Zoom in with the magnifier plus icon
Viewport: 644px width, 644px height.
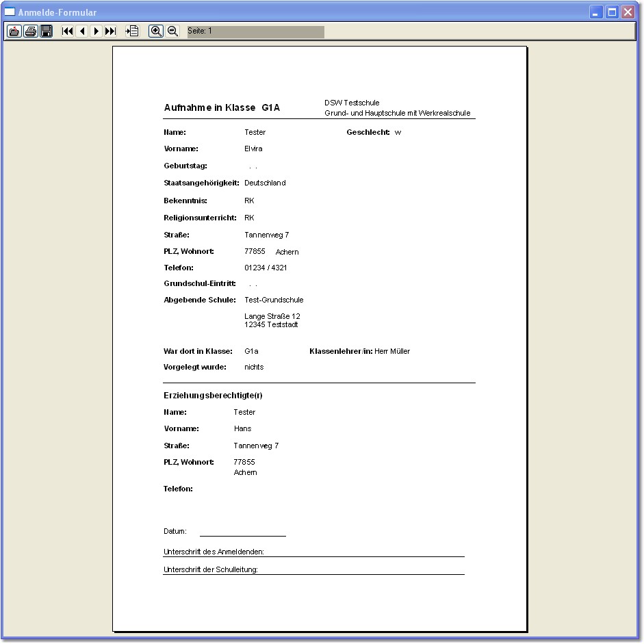[x=156, y=31]
